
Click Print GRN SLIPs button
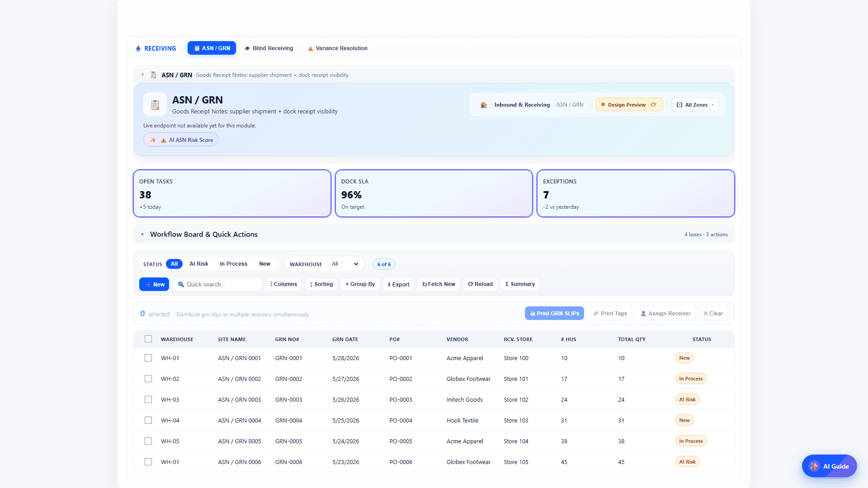(554, 313)
